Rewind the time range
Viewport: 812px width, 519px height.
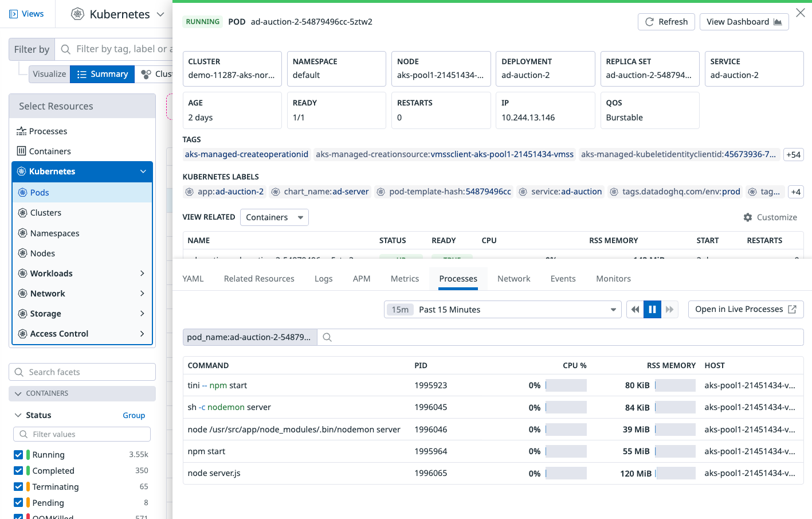coord(635,310)
